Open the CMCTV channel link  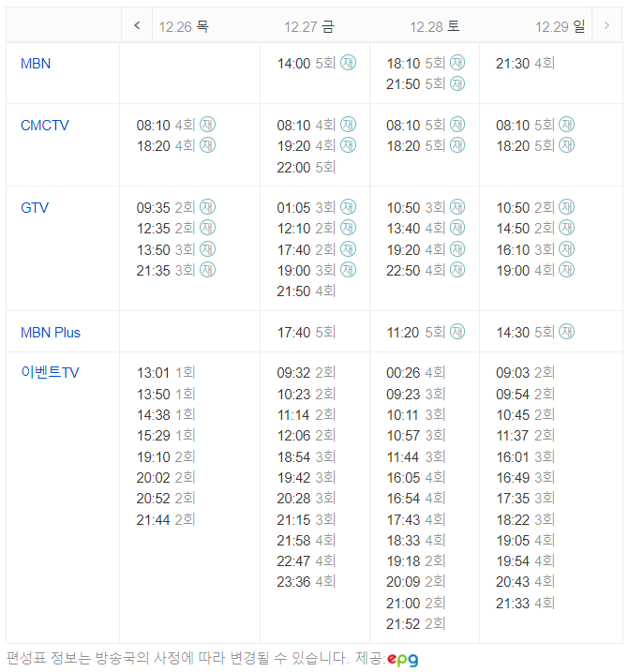pyautogui.click(x=45, y=126)
